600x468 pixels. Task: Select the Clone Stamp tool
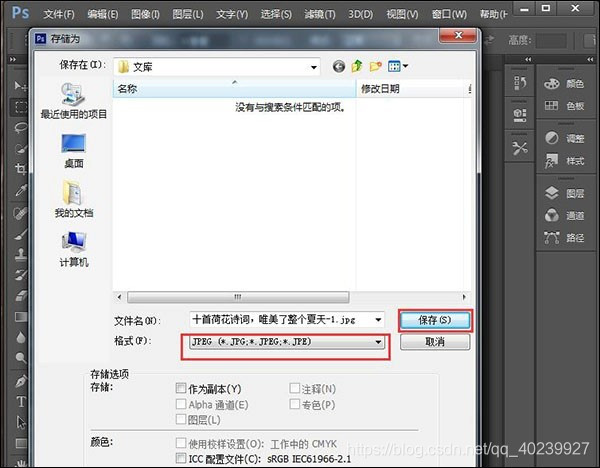coord(21,254)
